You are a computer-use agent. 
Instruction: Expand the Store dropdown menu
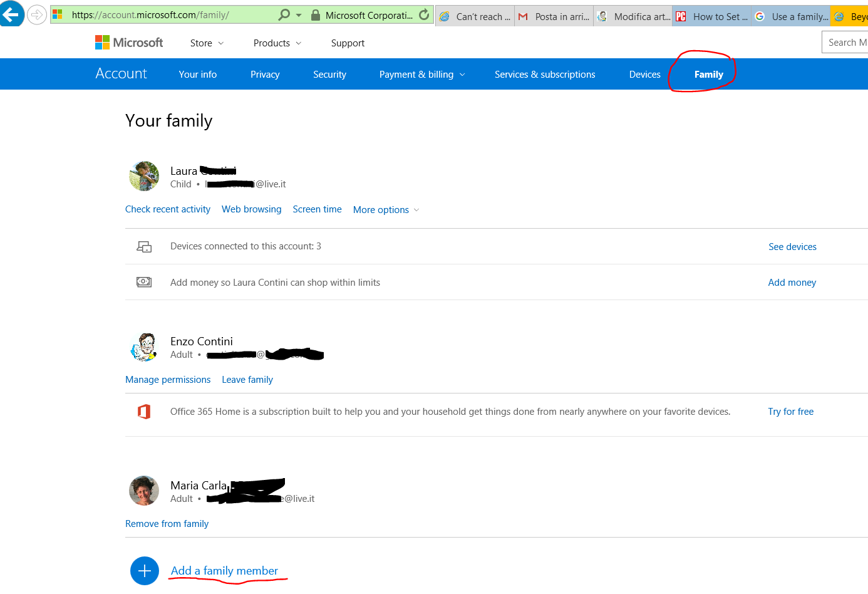coord(207,43)
